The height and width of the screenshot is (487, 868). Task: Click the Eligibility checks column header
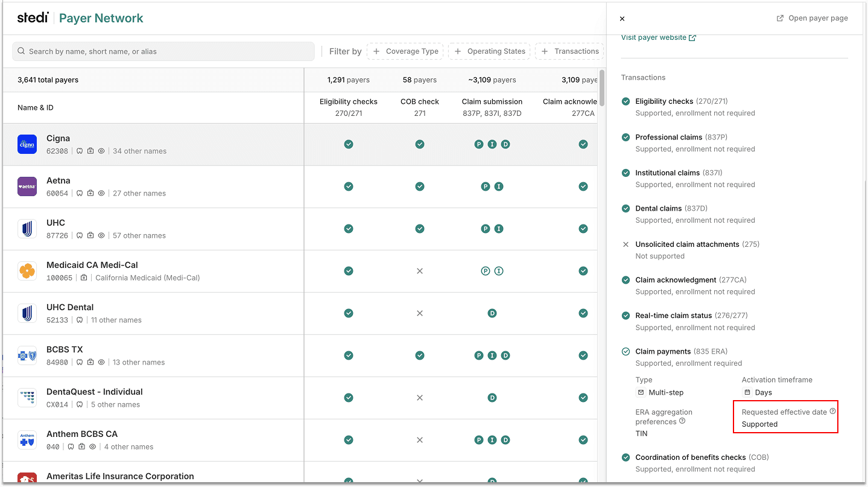349,107
